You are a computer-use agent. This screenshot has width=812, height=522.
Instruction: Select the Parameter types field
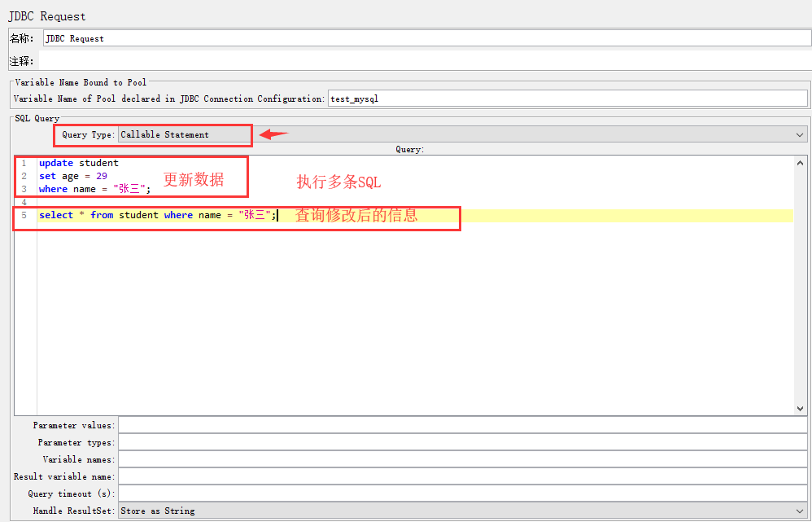(x=462, y=442)
